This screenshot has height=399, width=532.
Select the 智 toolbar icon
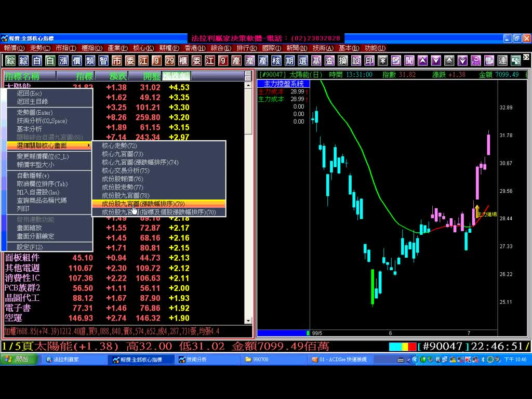[x=103, y=61]
